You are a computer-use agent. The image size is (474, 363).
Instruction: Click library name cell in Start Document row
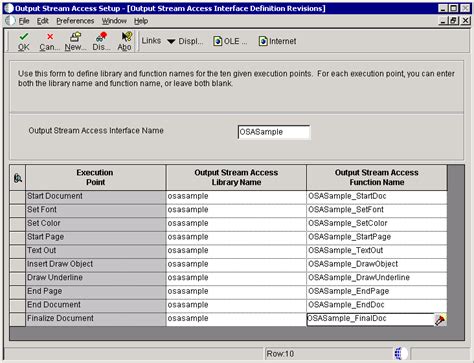coord(236,197)
